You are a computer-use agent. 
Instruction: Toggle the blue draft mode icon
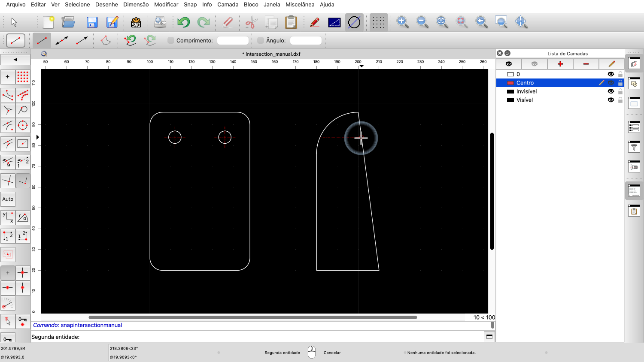pyautogui.click(x=334, y=22)
